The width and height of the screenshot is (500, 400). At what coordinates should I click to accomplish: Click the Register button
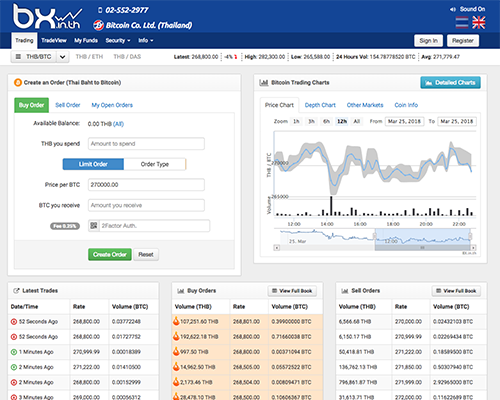click(463, 41)
